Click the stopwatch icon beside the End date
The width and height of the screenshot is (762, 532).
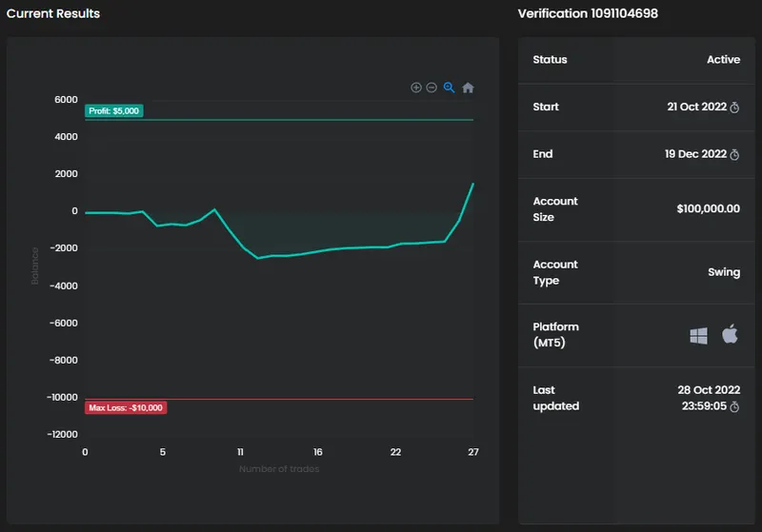click(x=734, y=154)
